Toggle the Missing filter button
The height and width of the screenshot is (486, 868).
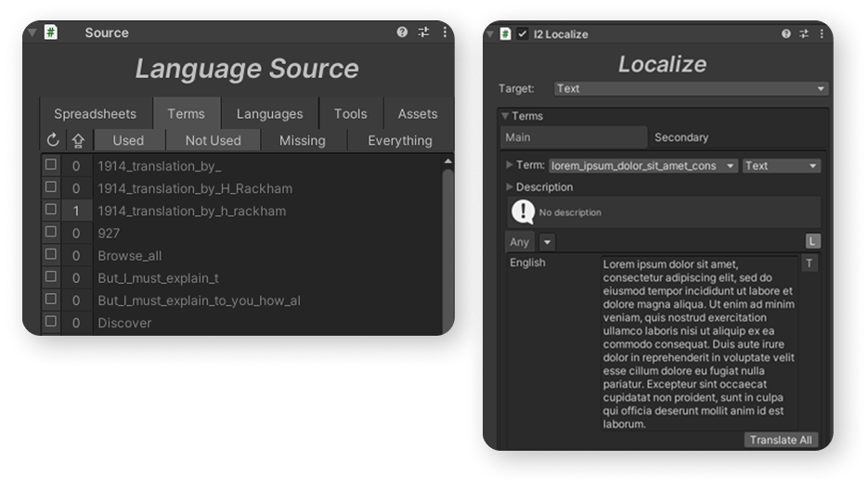303,140
